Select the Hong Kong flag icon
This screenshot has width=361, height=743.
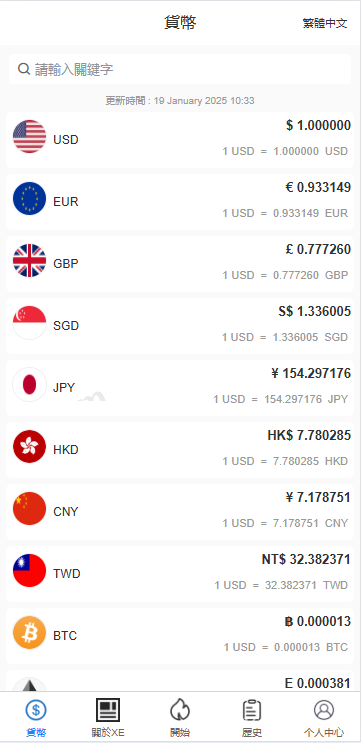[29, 446]
